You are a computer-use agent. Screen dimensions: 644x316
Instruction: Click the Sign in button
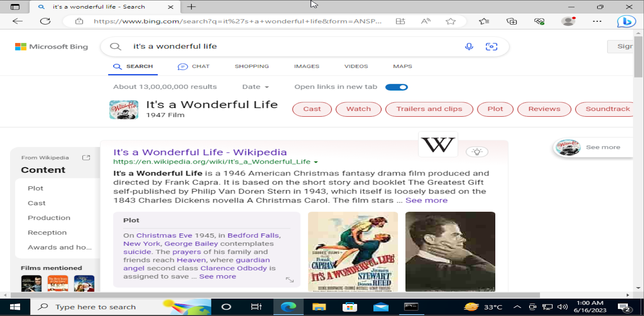tap(620, 47)
